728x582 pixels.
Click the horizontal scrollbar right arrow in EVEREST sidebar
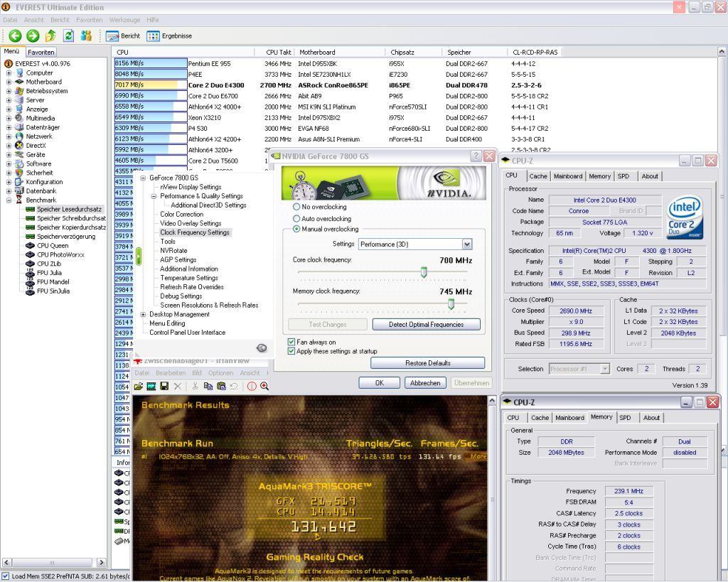[102, 563]
